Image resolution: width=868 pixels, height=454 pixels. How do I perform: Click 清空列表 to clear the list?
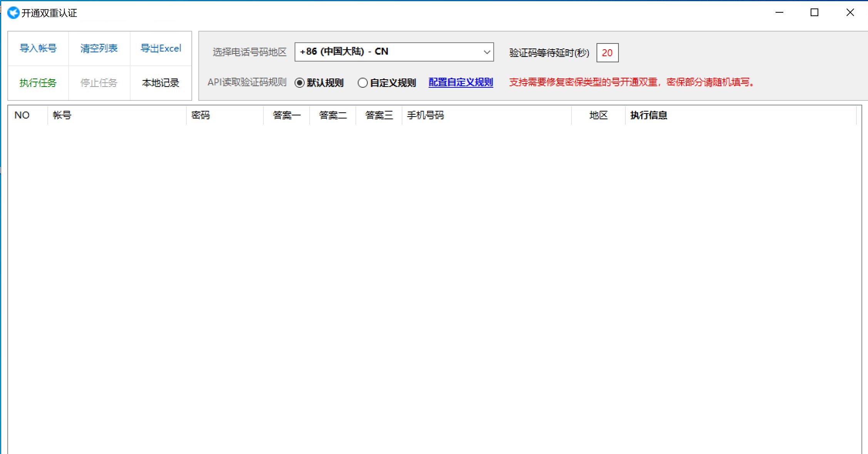[x=99, y=48]
